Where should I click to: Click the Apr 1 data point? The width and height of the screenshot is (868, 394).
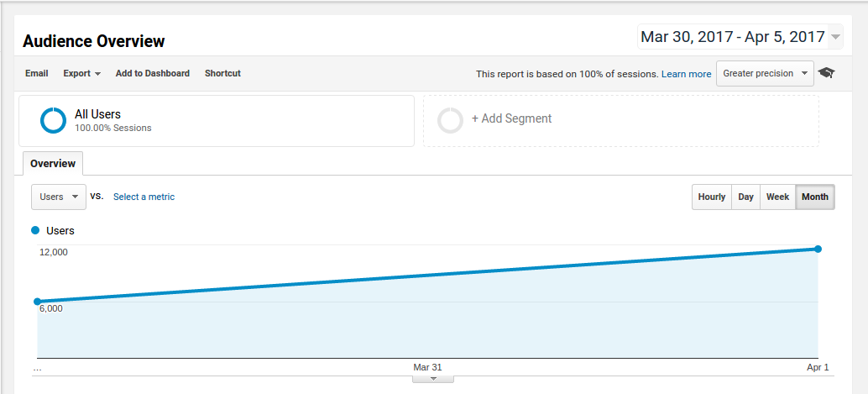818,249
